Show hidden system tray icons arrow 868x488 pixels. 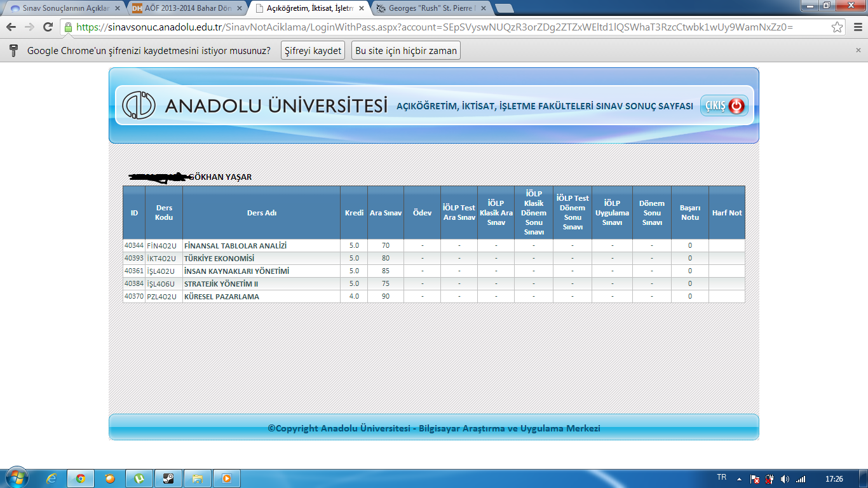pyautogui.click(x=738, y=478)
